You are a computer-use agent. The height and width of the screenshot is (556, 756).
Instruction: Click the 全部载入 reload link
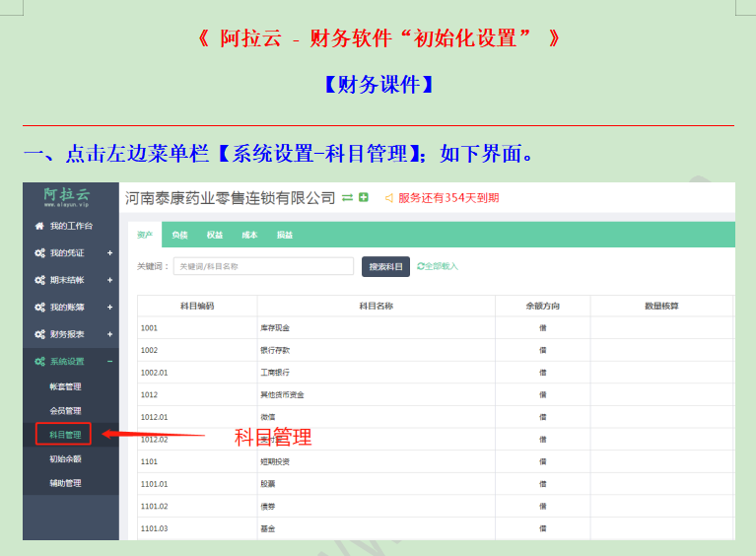point(438,266)
